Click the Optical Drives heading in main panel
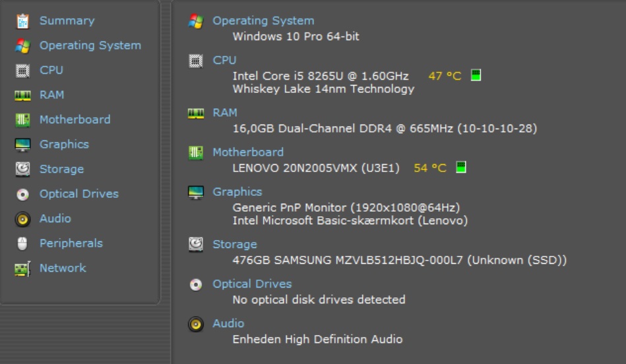Viewport: 626px width, 364px height. 252,284
